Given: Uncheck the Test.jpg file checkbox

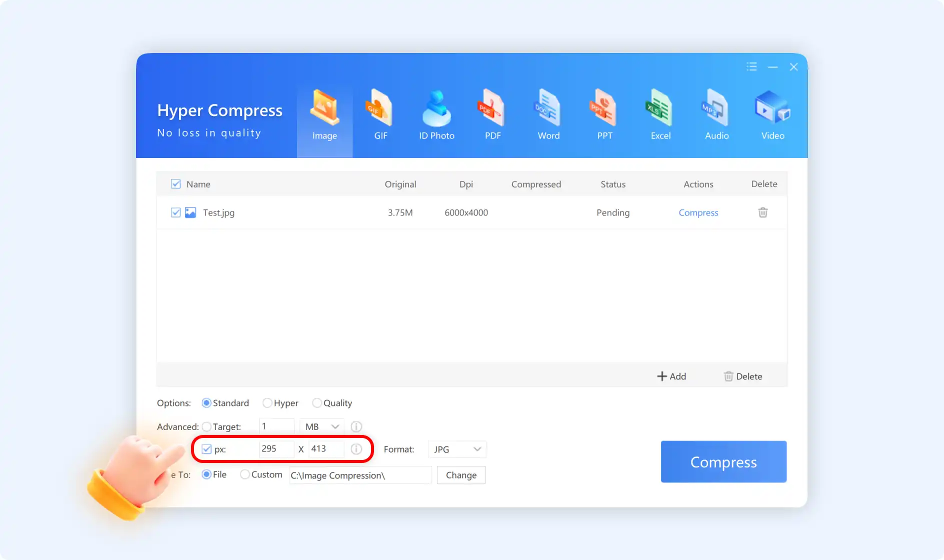Looking at the screenshot, I should coord(176,212).
